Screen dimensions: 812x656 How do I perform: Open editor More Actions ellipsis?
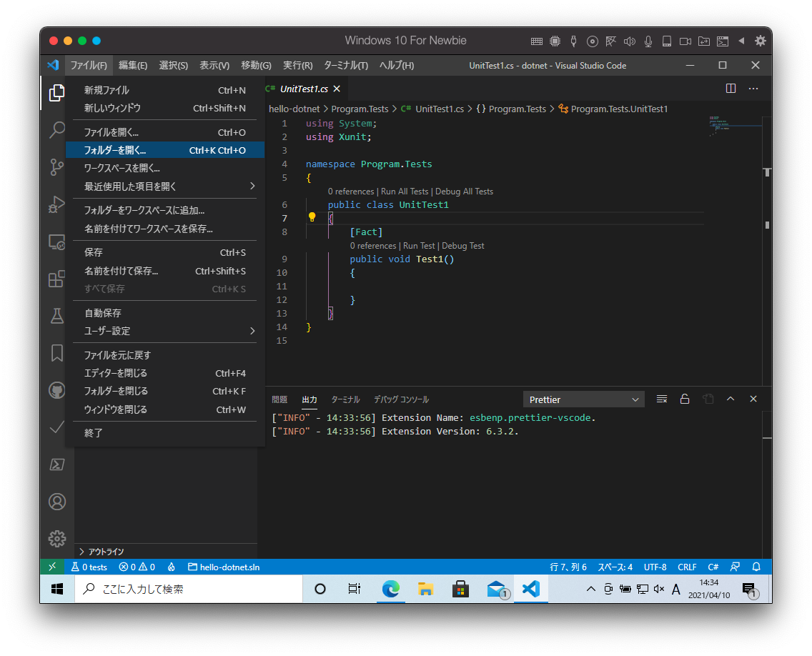753,89
